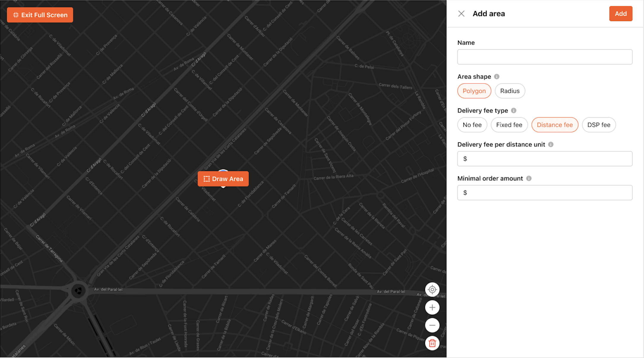Image resolution: width=644 pixels, height=358 pixels.
Task: Choose the No fee option
Action: coord(472,125)
